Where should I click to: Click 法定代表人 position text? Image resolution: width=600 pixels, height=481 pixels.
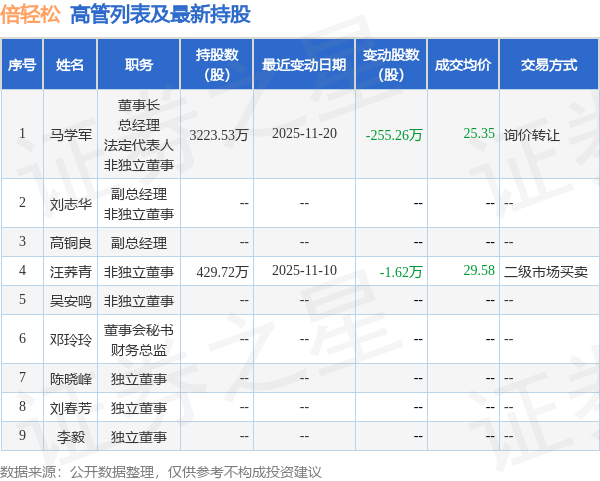pyautogui.click(x=139, y=145)
